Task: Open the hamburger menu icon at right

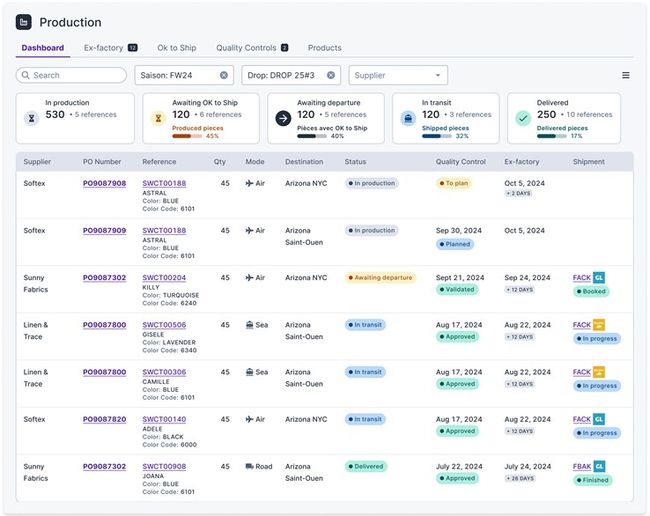Action: point(626,75)
